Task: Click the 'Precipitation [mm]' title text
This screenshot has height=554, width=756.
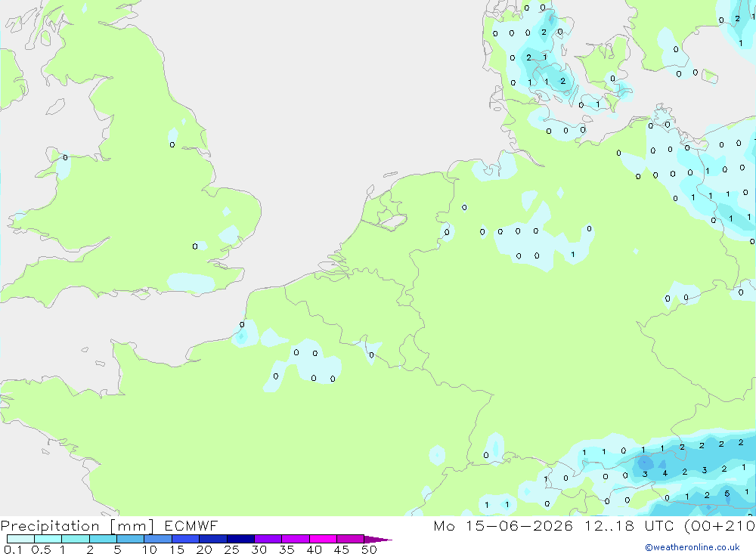Action: (x=77, y=526)
